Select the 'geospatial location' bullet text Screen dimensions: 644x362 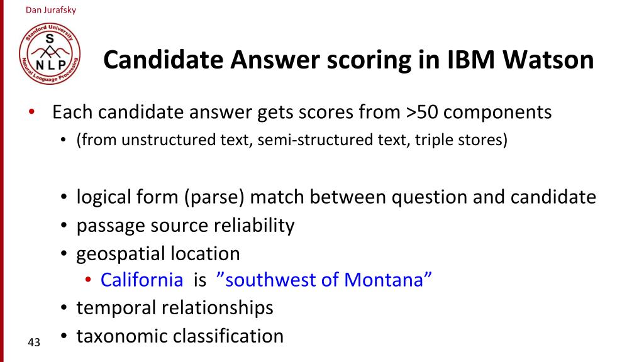point(158,254)
